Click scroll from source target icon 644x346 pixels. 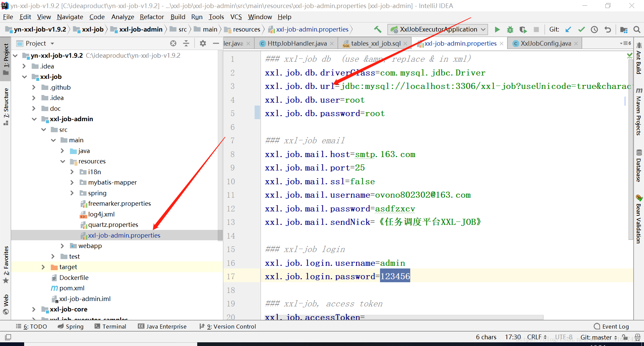tap(173, 43)
